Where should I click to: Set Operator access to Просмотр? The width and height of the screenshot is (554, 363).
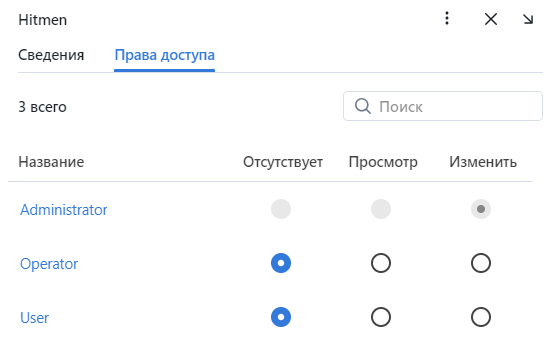click(381, 263)
